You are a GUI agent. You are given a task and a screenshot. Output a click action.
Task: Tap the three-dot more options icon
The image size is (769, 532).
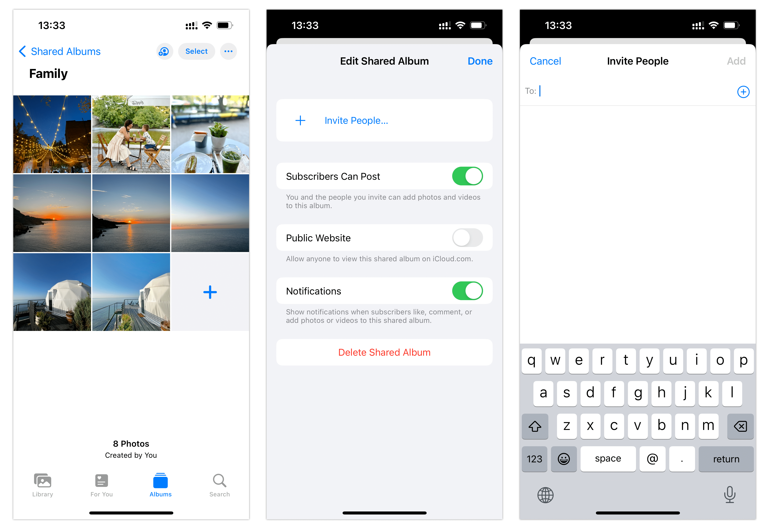tap(229, 51)
